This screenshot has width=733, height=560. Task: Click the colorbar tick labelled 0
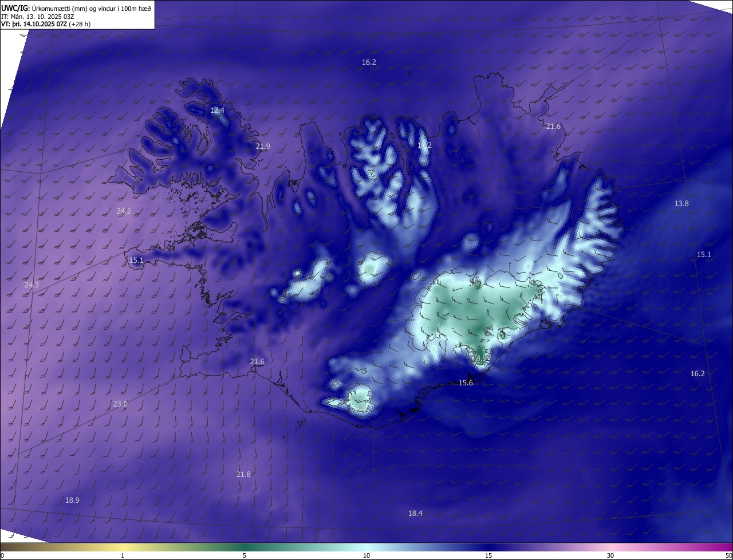[2, 555]
